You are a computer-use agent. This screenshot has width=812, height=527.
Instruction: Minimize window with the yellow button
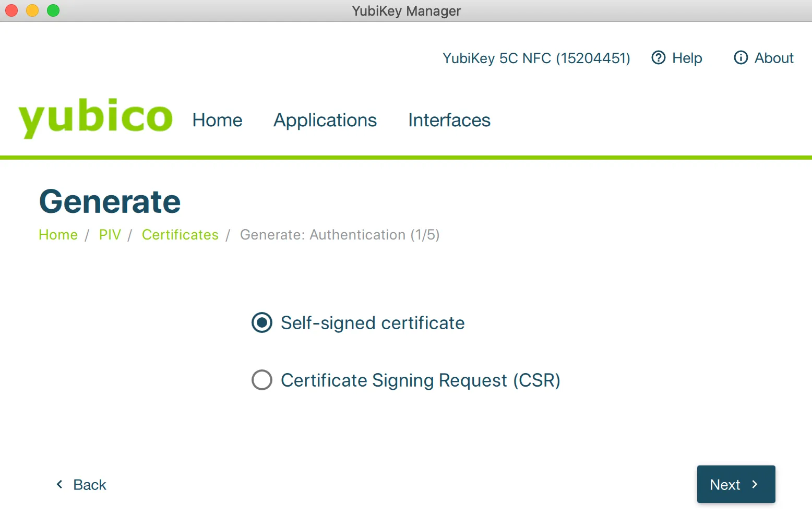coord(32,10)
